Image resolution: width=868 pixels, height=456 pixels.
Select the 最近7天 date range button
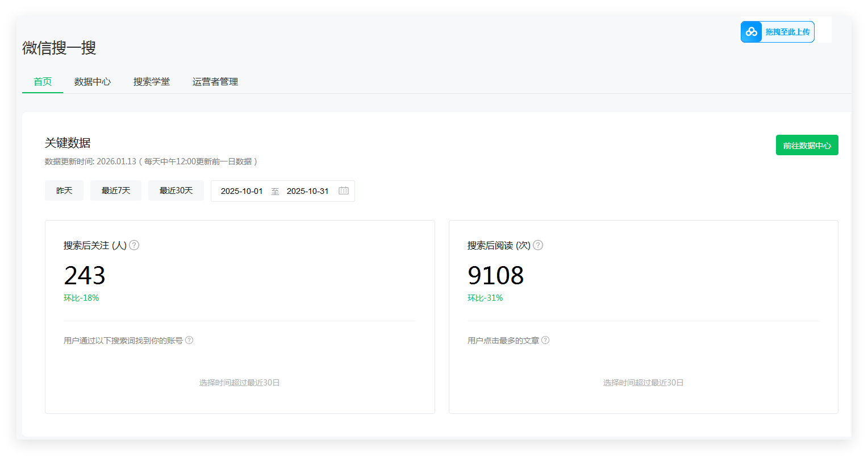tap(116, 190)
